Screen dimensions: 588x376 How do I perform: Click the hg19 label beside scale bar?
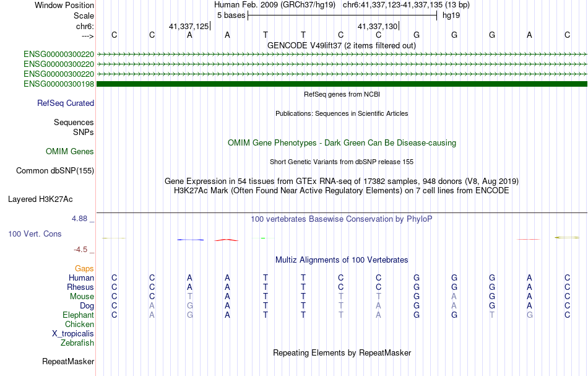click(451, 15)
